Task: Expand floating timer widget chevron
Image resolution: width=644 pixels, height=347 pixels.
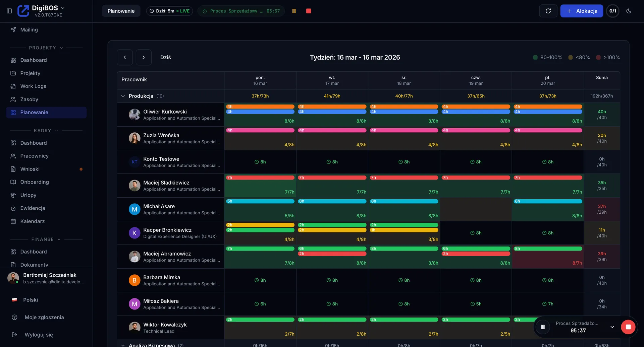Action: coord(612,327)
